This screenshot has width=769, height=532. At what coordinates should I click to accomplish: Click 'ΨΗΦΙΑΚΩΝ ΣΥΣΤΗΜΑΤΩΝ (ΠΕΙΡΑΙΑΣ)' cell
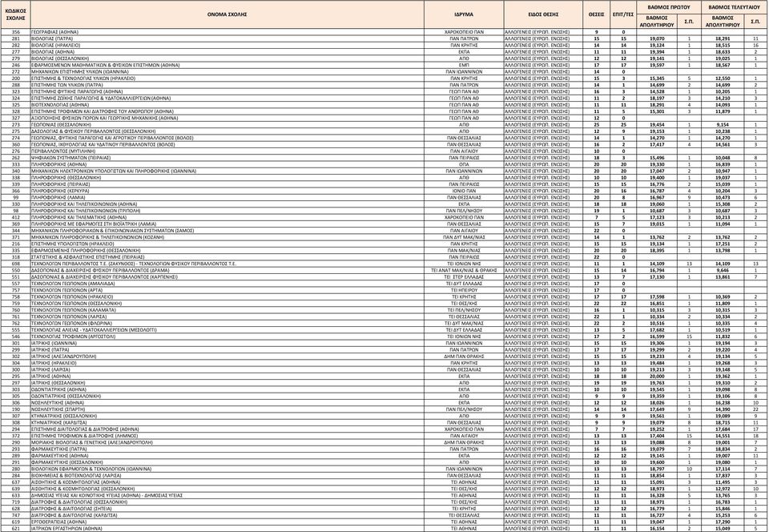pos(227,157)
